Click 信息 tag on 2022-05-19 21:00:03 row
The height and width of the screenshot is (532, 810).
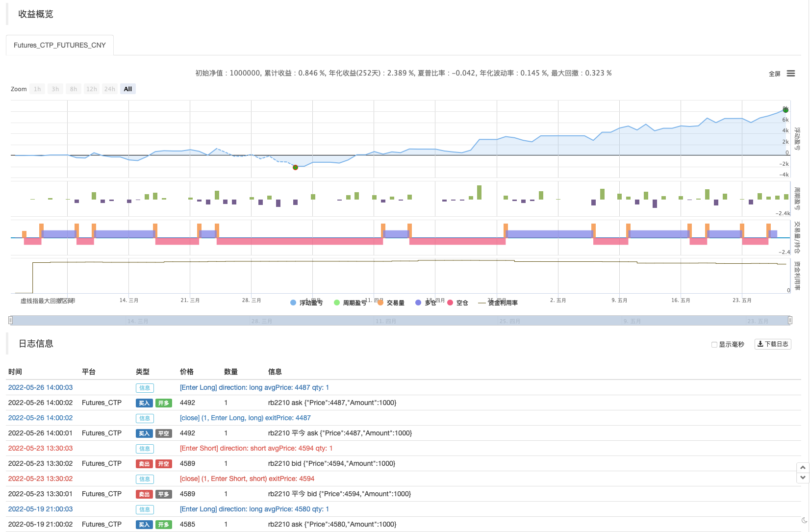[x=145, y=509]
